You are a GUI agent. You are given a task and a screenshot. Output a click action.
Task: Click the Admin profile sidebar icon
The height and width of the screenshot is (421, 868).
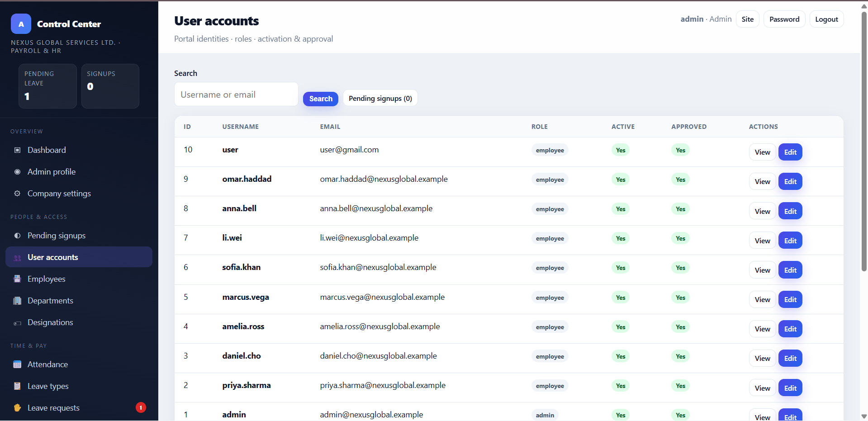pos(17,172)
